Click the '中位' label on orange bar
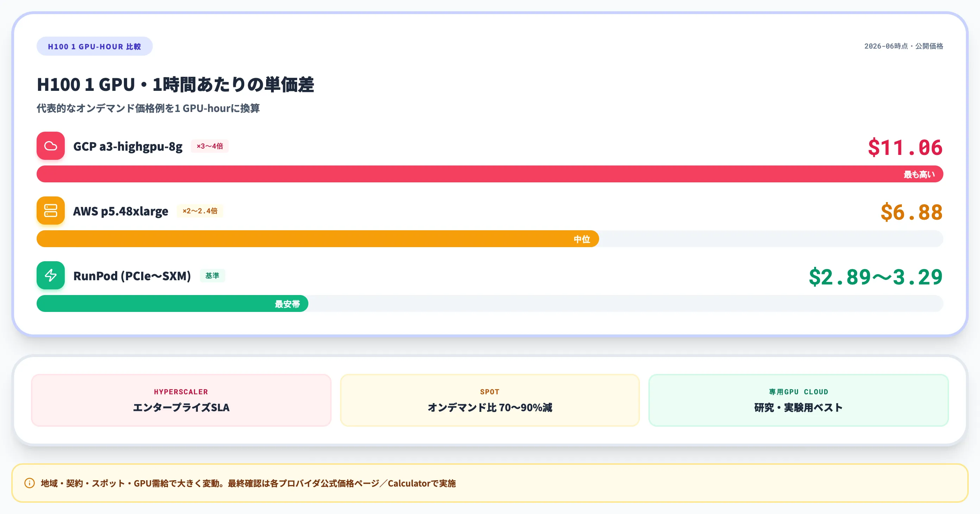 tap(582, 239)
